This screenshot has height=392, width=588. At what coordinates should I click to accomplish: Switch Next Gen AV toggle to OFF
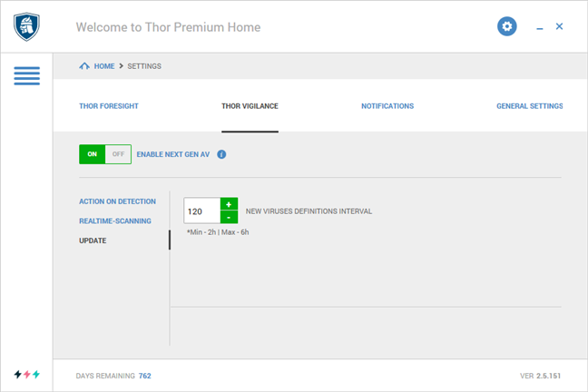(118, 154)
